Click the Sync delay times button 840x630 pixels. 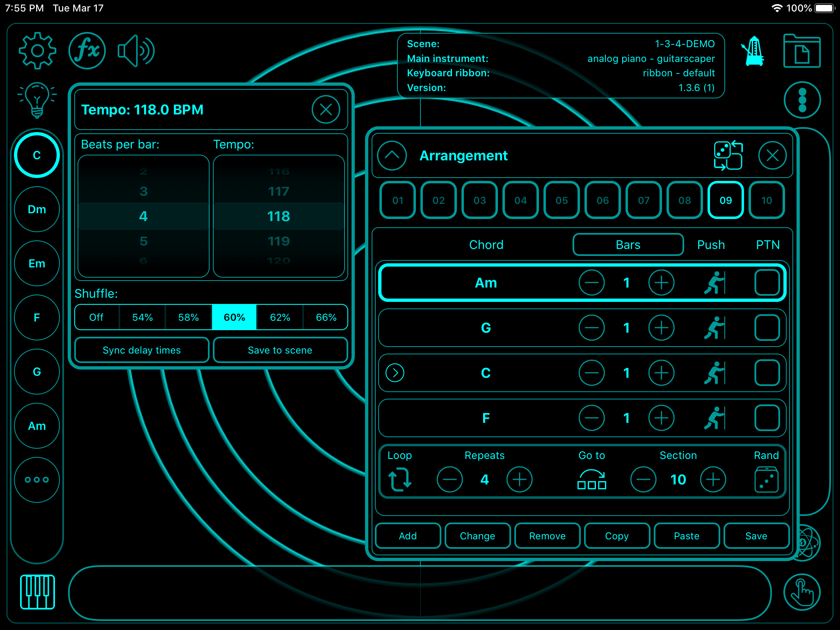click(142, 350)
